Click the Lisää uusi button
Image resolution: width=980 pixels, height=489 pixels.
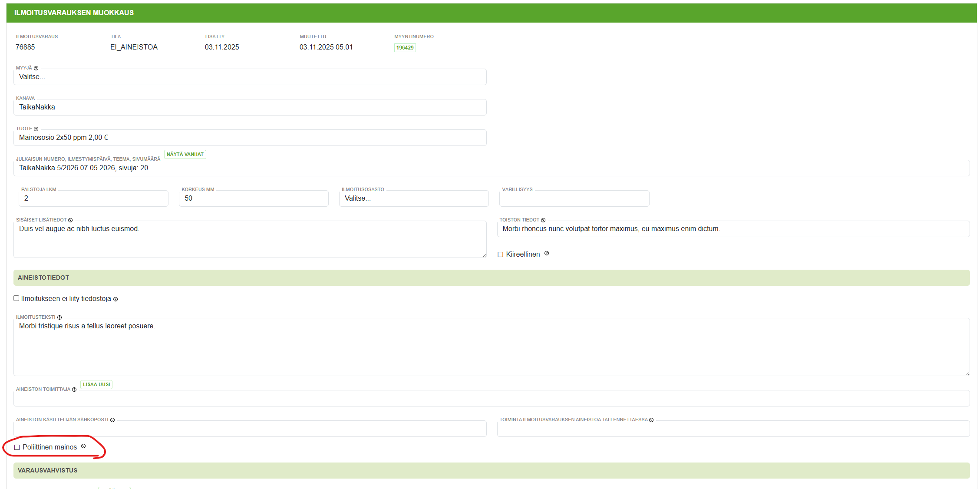pos(96,384)
